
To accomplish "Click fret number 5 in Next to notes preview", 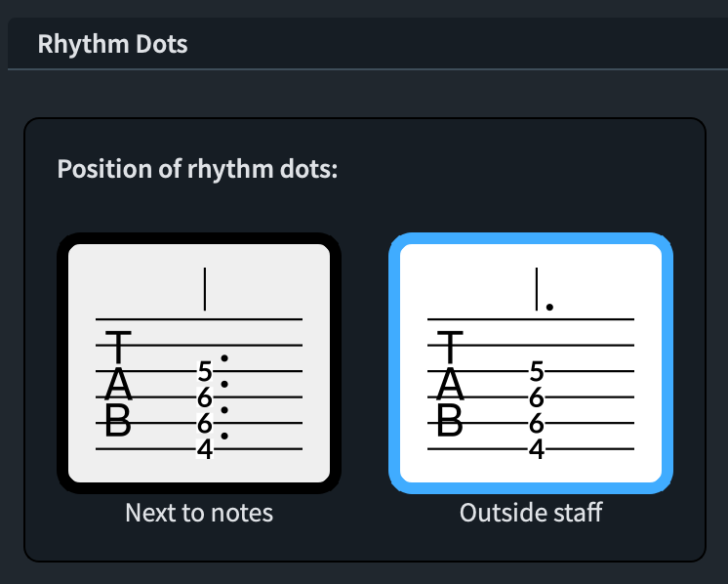I will pyautogui.click(x=204, y=371).
